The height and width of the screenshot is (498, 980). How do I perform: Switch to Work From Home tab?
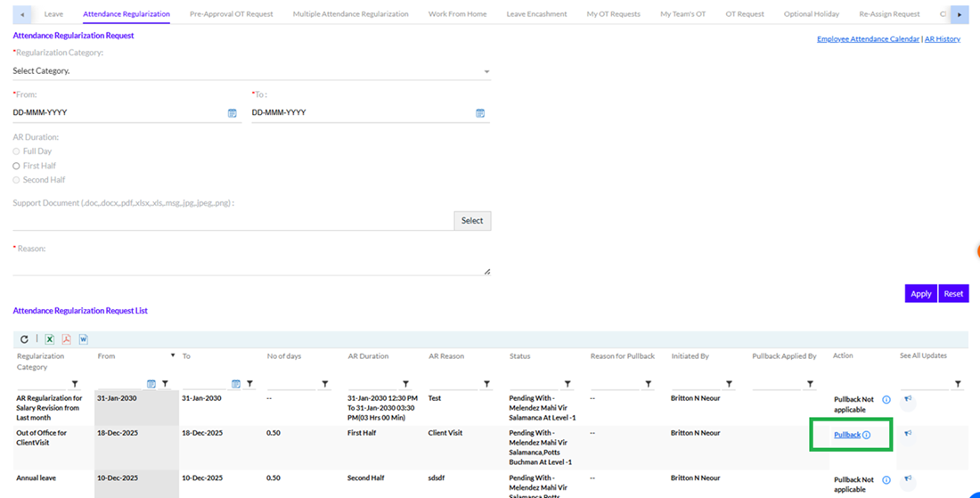pyautogui.click(x=458, y=14)
